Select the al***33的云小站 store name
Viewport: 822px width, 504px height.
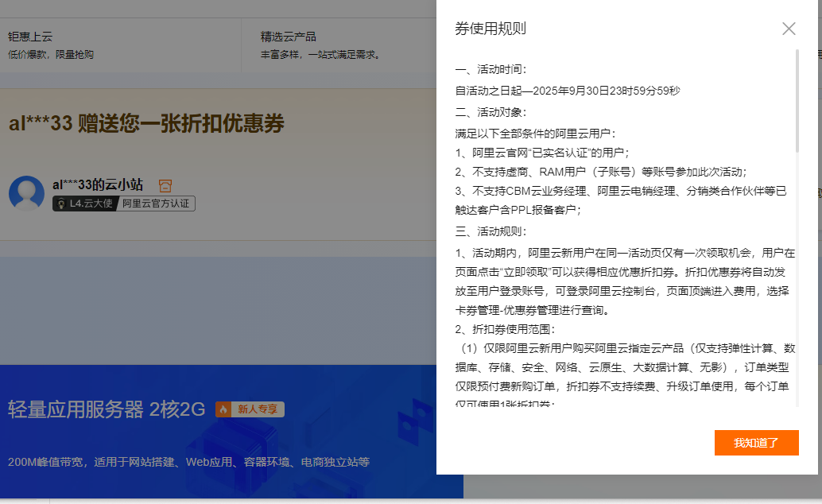[98, 184]
